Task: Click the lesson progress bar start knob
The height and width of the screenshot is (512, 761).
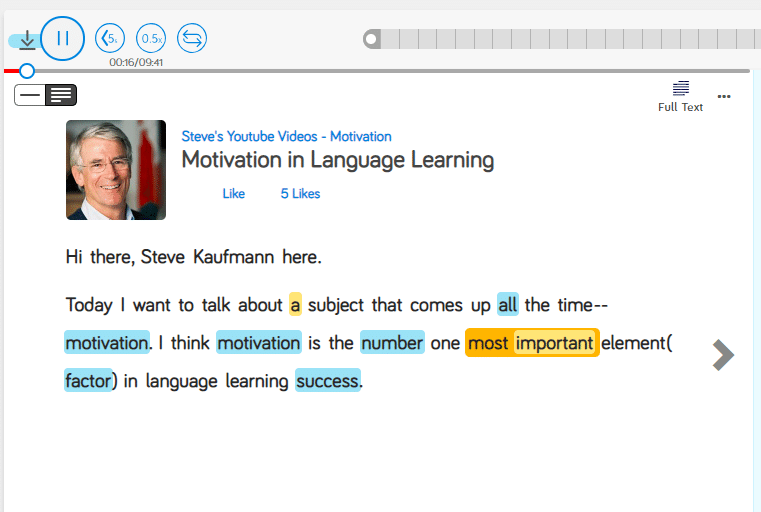Action: point(372,39)
